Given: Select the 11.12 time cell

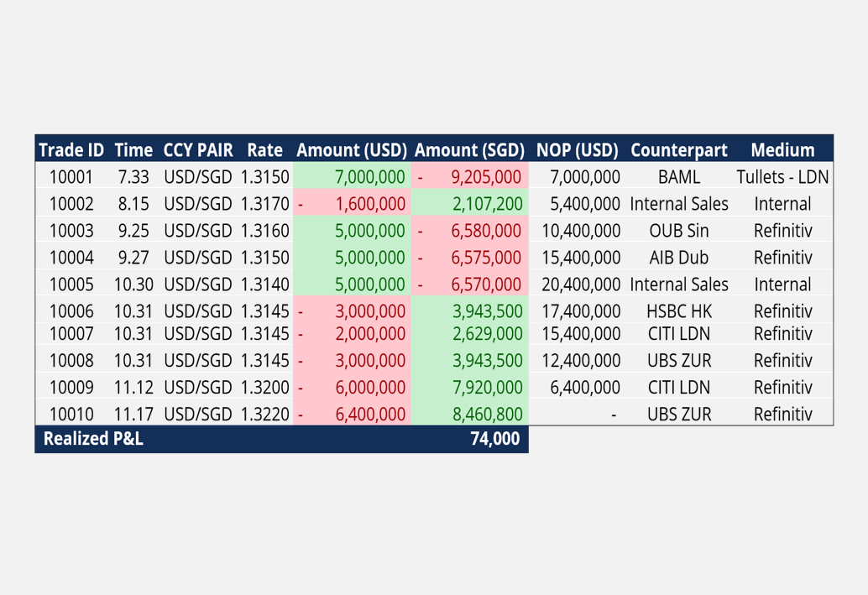Looking at the screenshot, I should tap(133, 388).
